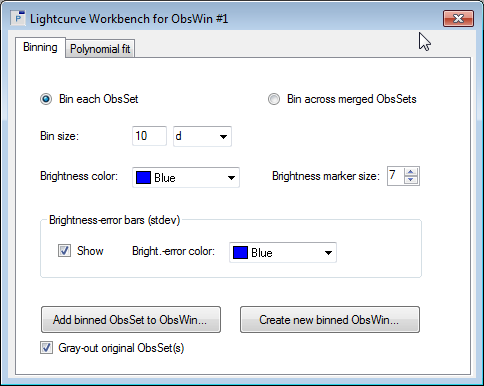This screenshot has height=386, width=484.
Task: Disable Gray-out original ObsSet(s) checkbox
Action: 46,348
